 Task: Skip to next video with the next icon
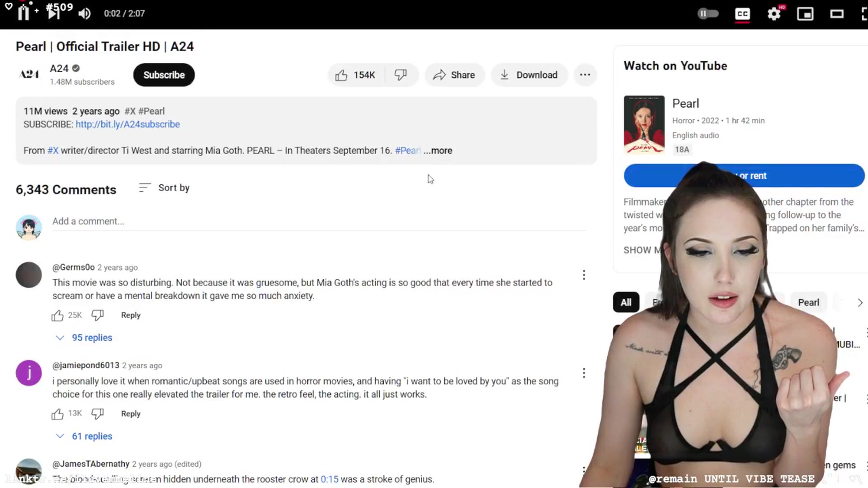(x=53, y=13)
